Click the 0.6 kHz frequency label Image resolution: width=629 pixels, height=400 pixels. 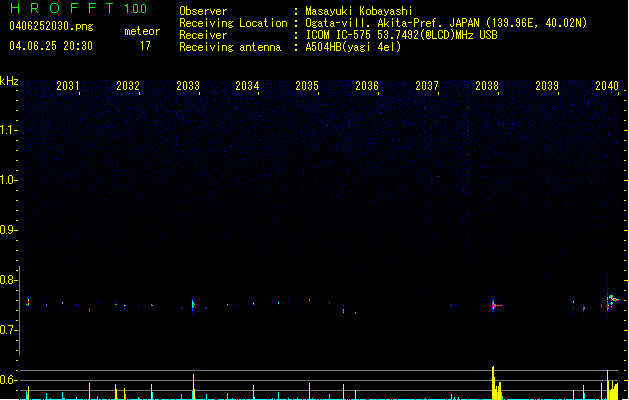click(x=8, y=380)
